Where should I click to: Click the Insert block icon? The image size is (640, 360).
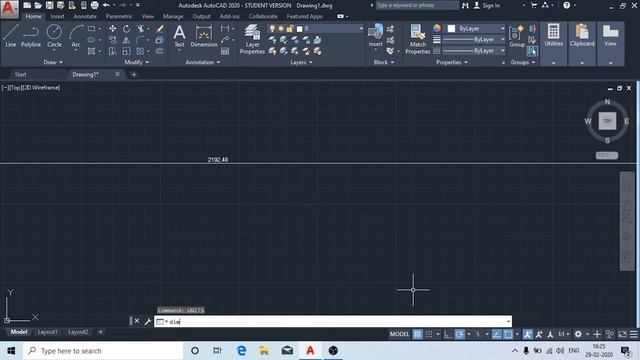pyautogui.click(x=375, y=35)
